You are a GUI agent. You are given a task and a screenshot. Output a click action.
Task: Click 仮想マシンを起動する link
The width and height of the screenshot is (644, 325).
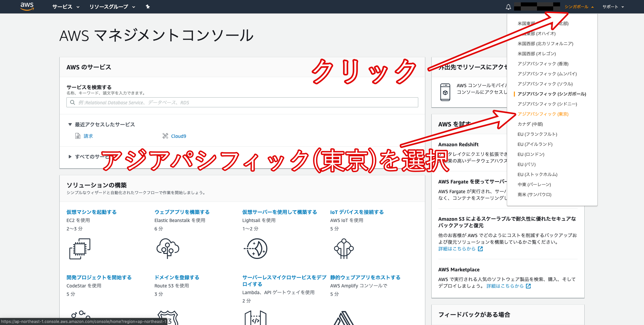pyautogui.click(x=91, y=212)
